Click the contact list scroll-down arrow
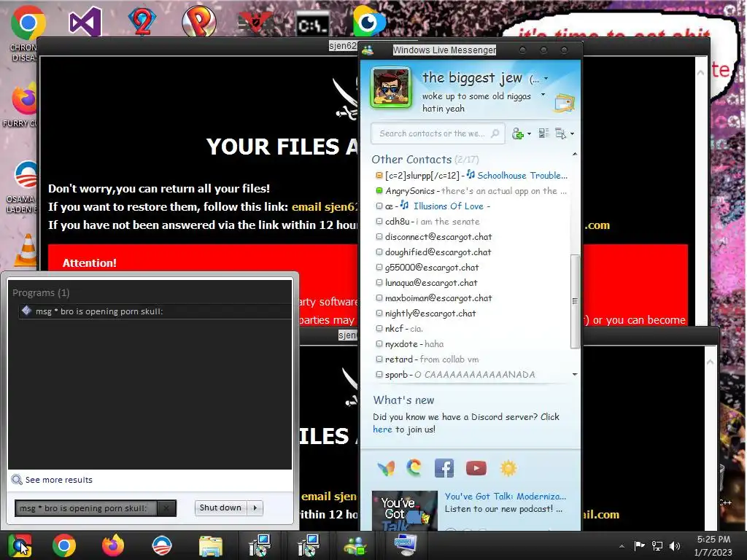This screenshot has width=747, height=560. [575, 374]
